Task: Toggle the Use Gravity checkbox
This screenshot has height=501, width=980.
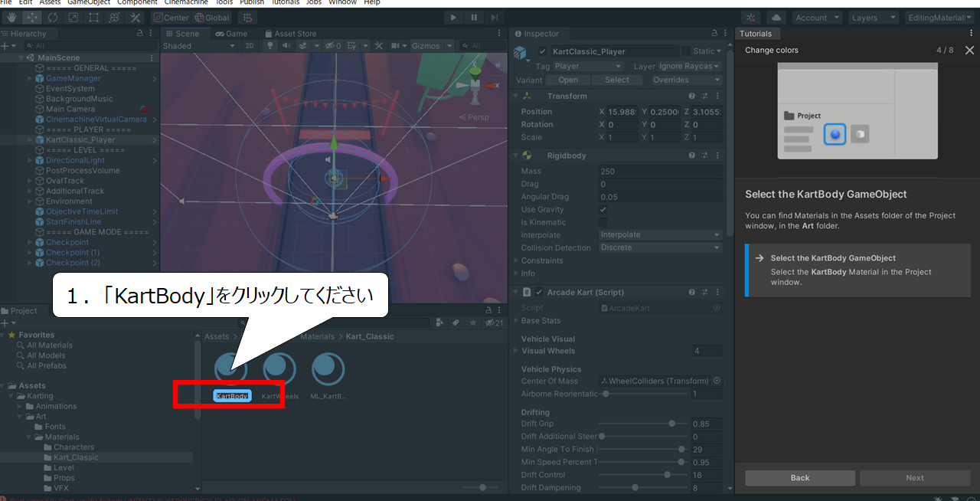Action: pos(603,209)
